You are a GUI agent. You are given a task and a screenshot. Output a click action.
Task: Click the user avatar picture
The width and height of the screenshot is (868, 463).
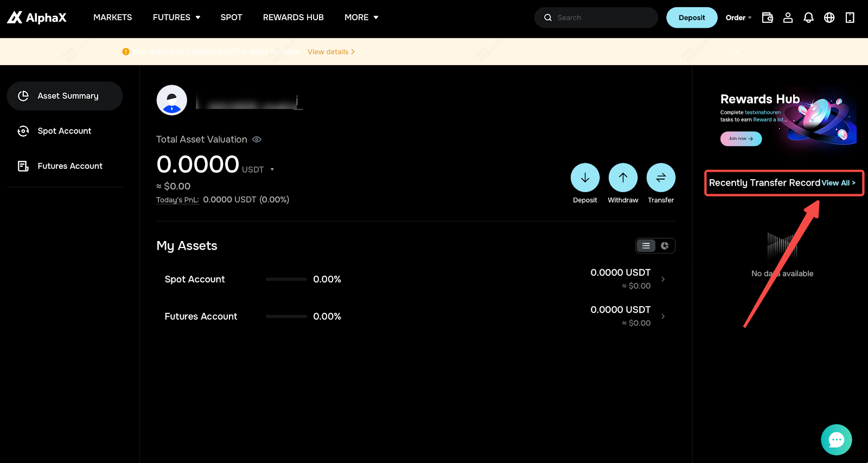coord(172,100)
